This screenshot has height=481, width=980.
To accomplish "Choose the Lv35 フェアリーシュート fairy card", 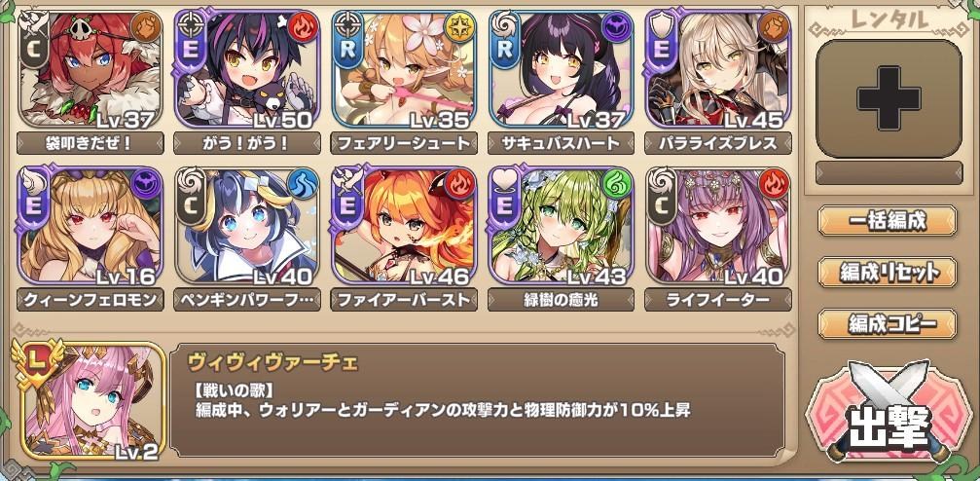I will (405, 69).
